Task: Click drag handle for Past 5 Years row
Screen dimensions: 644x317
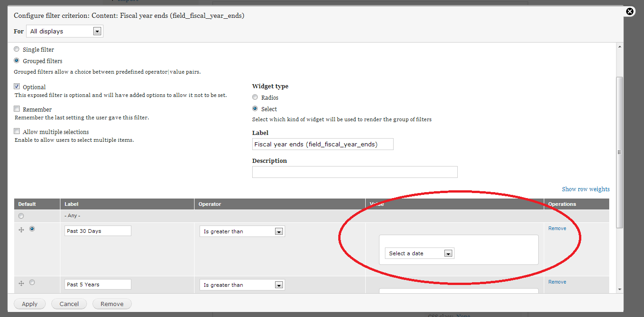Action: tap(21, 284)
